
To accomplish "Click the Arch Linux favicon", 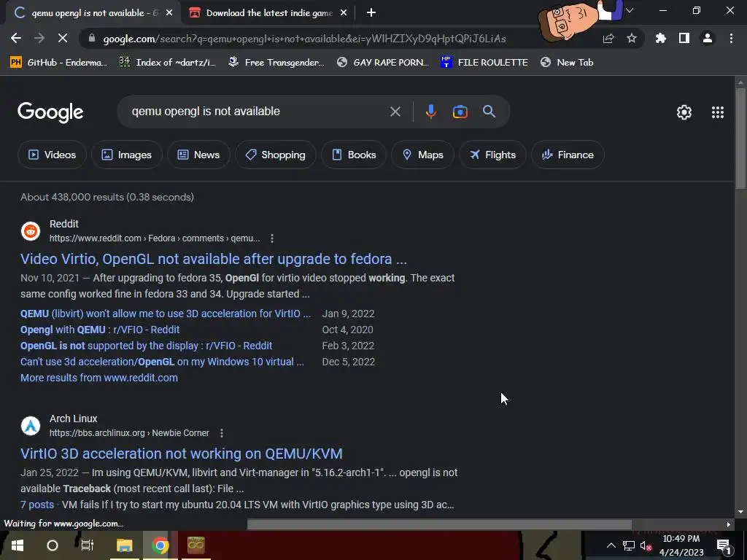I will 31,426.
